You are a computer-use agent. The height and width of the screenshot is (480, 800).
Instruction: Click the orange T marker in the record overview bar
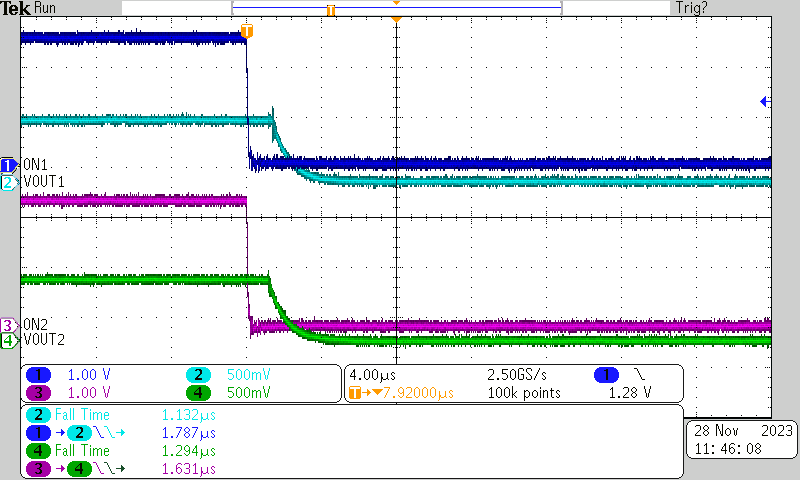click(331, 10)
